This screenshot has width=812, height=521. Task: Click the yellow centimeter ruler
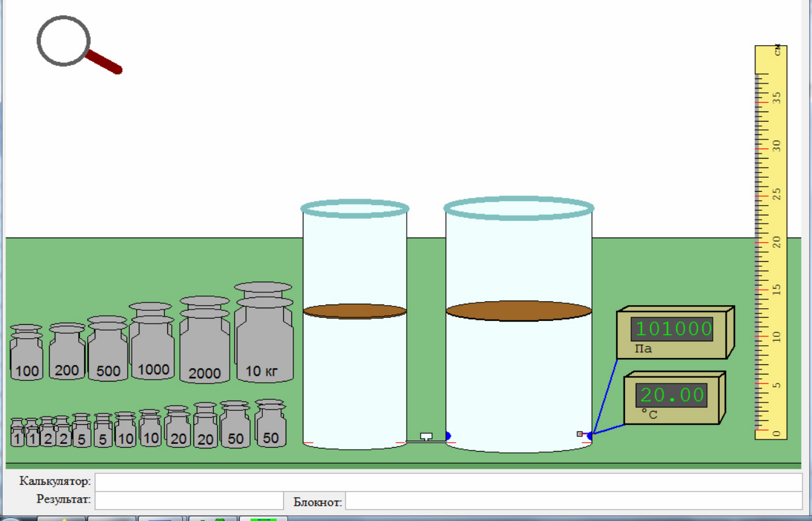coord(771,243)
